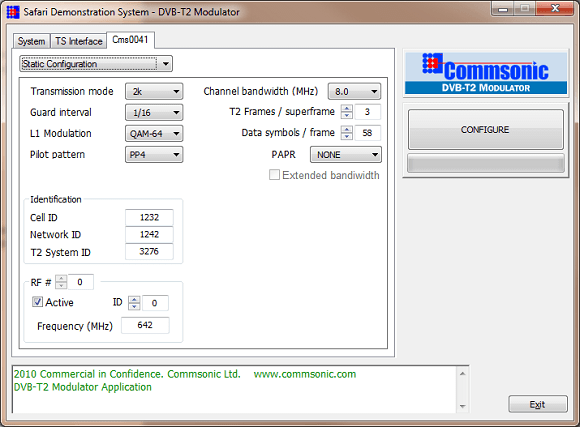Close the DVB-T2 Modulator window
Screen dimensions: 580x427
[x=555, y=9]
